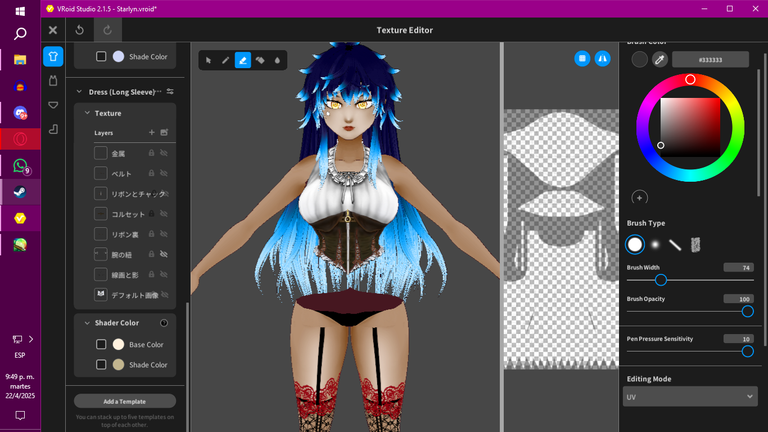Screen dimensions: 768x432
Task: Collapse the Shader Color section
Action: pyautogui.click(x=87, y=323)
